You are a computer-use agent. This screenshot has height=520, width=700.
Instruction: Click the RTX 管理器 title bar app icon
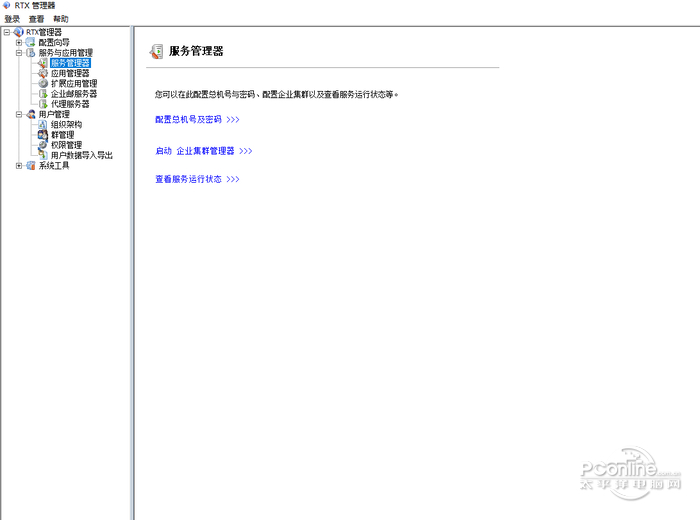click(x=6, y=5)
